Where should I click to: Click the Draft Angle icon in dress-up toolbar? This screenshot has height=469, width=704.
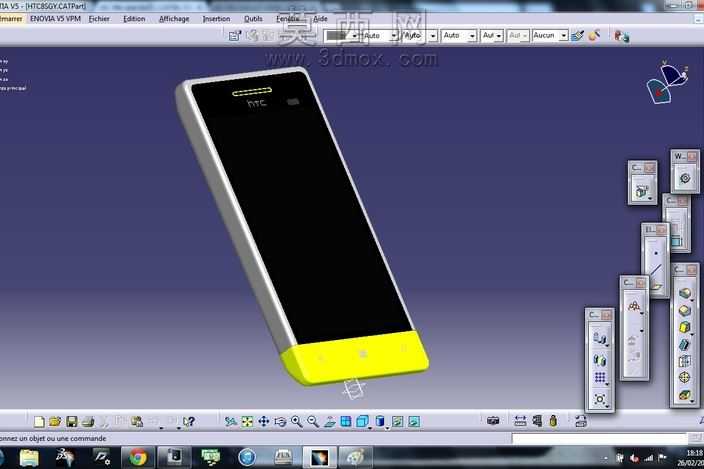point(684,327)
